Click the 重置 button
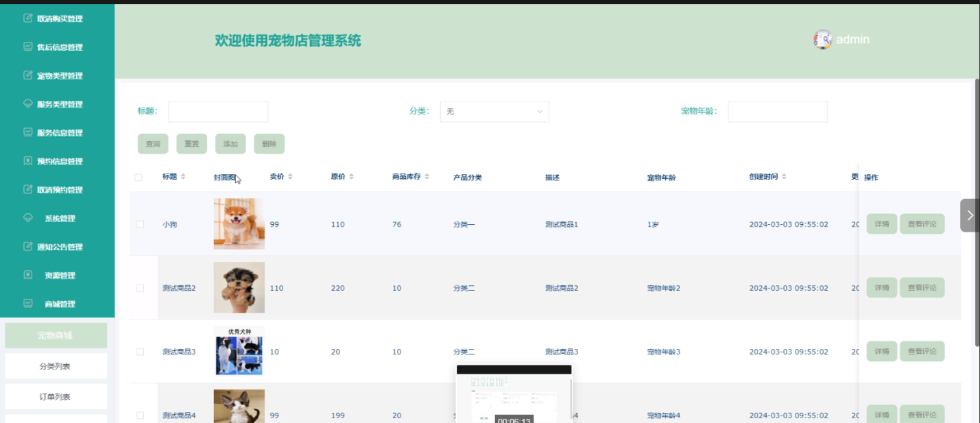 point(191,144)
